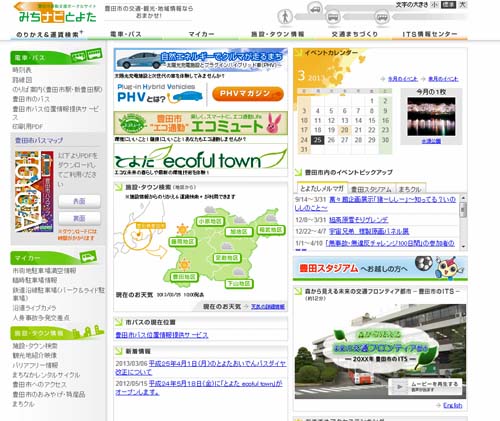Select 豊田地区 on the area map

coord(184,277)
